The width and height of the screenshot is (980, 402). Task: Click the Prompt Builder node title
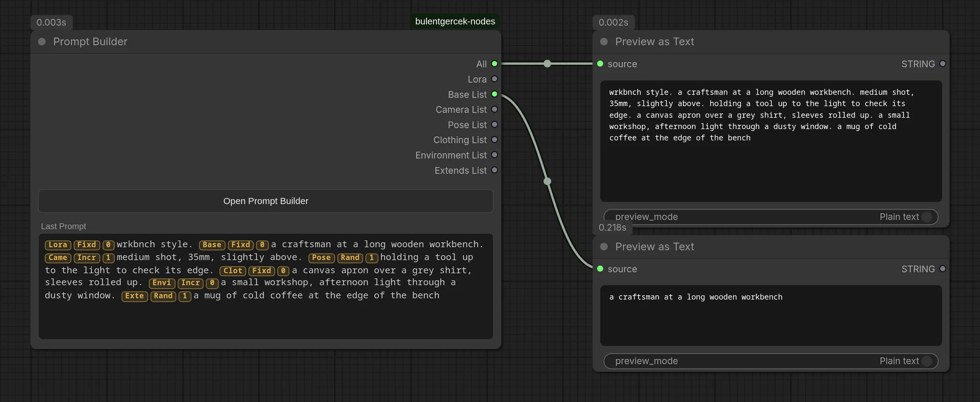[90, 42]
